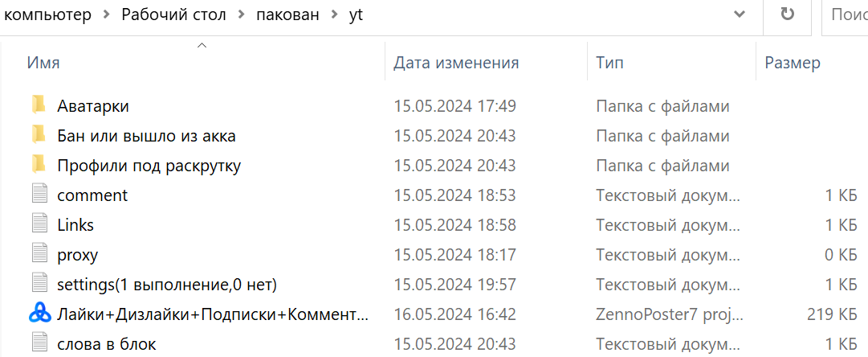Navigate to Рабочий стол breadcrumb
Viewport: 868px width, 357px height.
173,15
